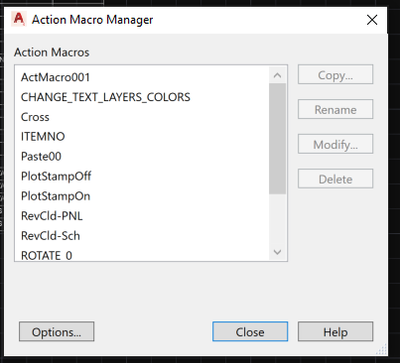The height and width of the screenshot is (363, 400).
Task: Open the Options... dialog
Action: (x=57, y=332)
